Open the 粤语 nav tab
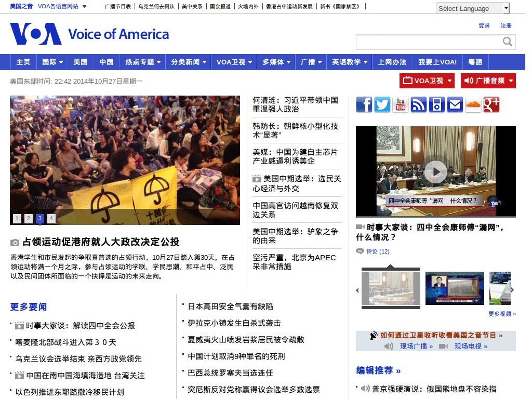Image resolution: width=532 pixels, height=399 pixels. click(x=475, y=62)
